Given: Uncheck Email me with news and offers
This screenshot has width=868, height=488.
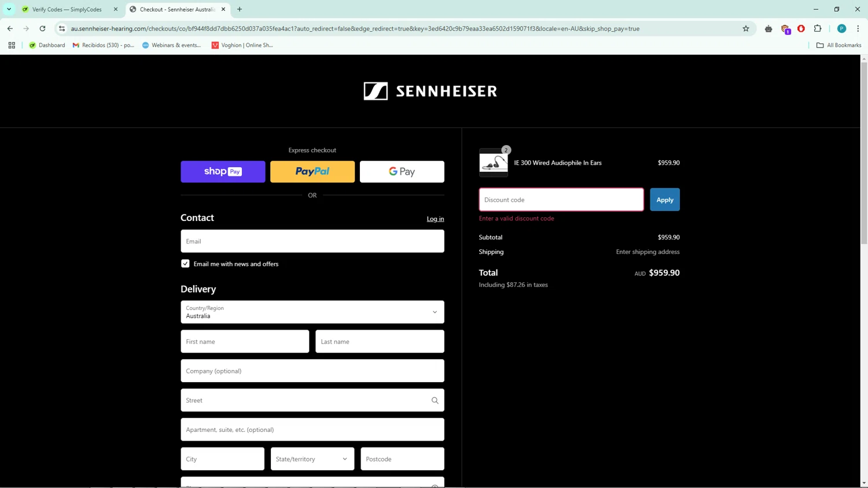Looking at the screenshot, I should [185, 264].
